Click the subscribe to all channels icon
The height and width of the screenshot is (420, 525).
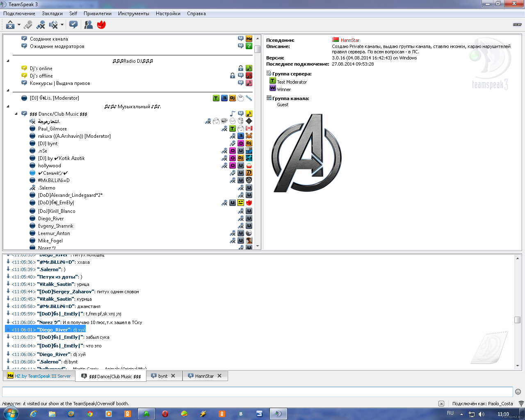pos(73,25)
